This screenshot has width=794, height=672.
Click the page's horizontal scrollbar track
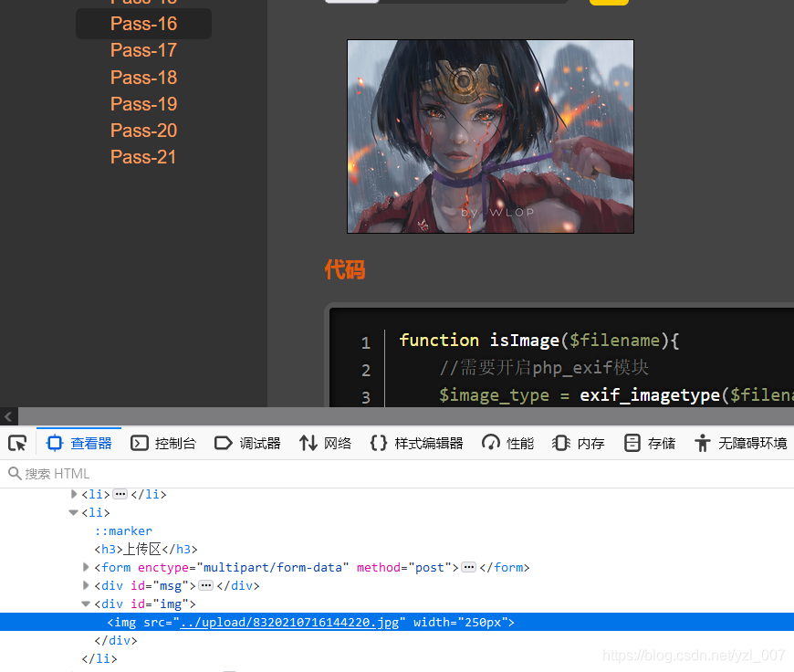(x=406, y=416)
